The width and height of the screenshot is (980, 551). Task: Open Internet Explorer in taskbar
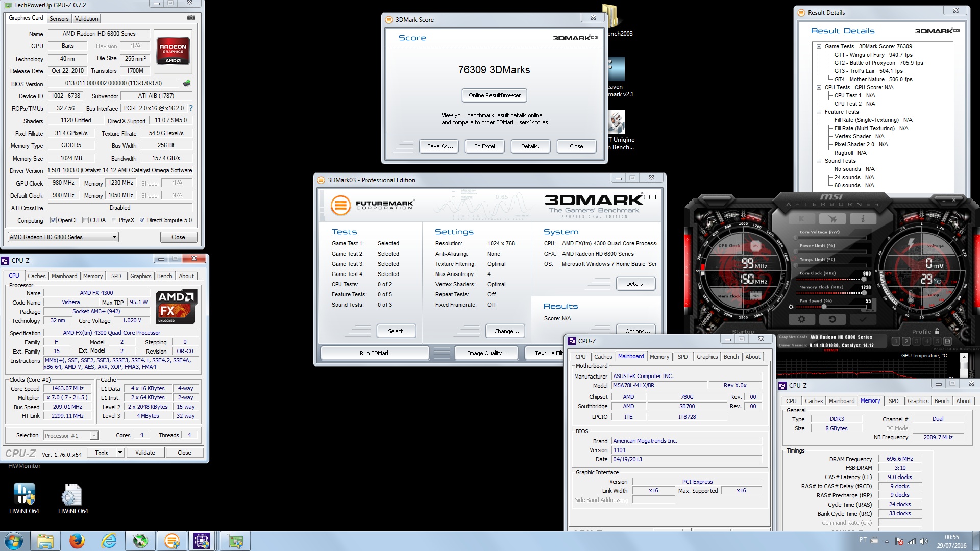[109, 541]
